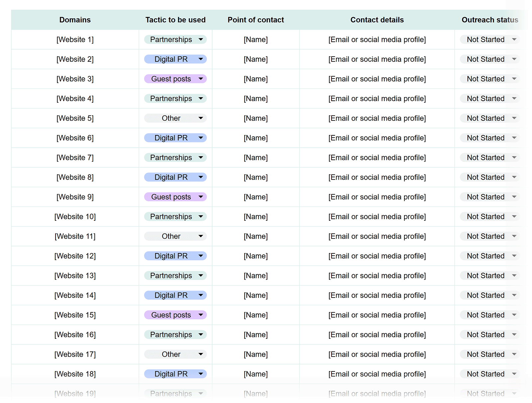Change the Not Started status for Website 5
The width and height of the screenshot is (532, 403).
point(490,118)
